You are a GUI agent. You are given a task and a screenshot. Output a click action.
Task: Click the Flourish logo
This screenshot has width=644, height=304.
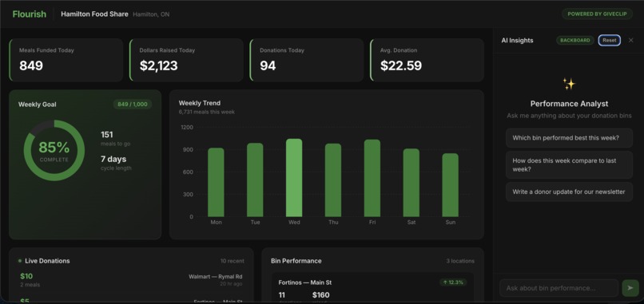(x=29, y=14)
